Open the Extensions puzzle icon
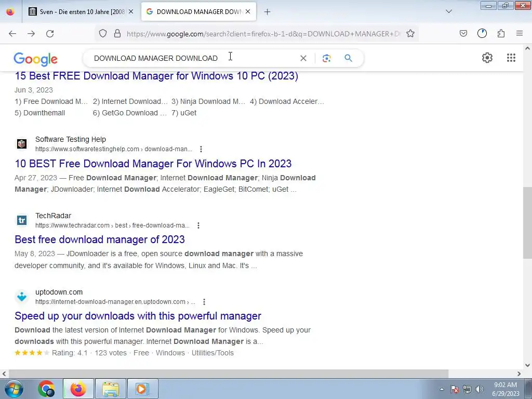 coord(501,33)
